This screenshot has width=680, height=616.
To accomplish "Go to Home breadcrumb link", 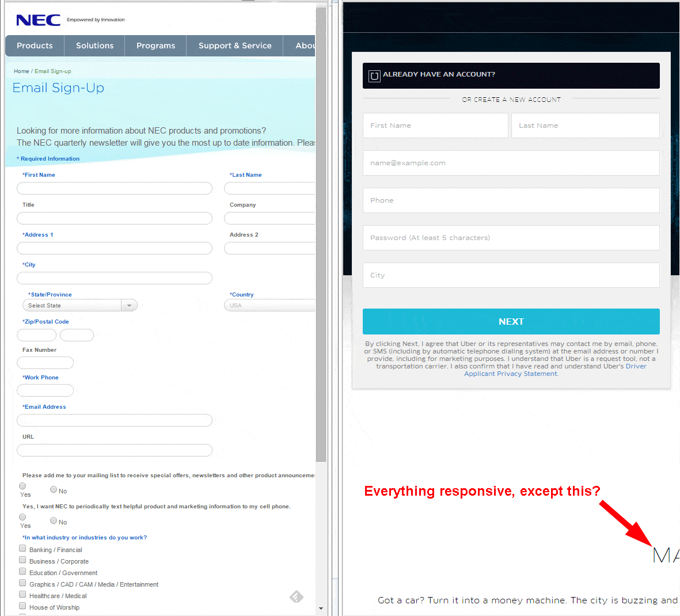I will click(x=21, y=71).
